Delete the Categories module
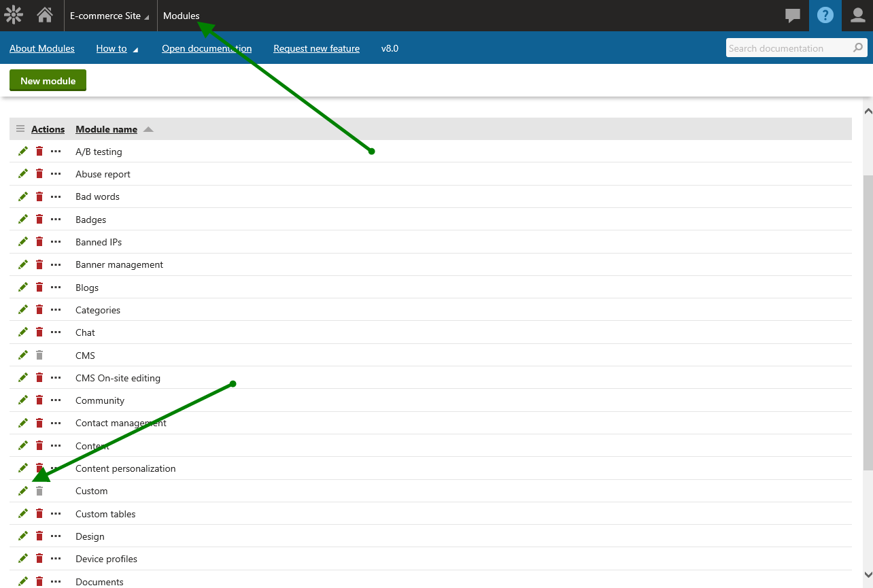This screenshot has height=588, width=873. click(39, 309)
